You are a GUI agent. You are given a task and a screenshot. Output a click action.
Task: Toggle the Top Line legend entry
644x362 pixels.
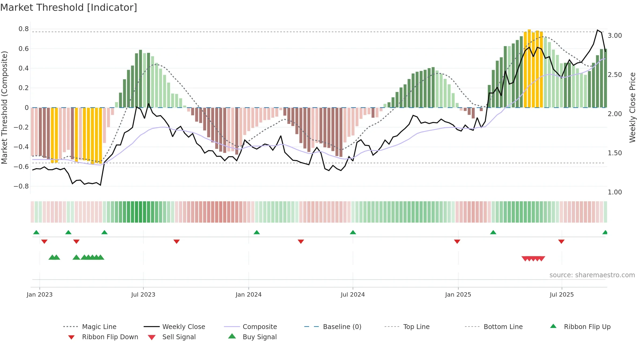(x=407, y=327)
